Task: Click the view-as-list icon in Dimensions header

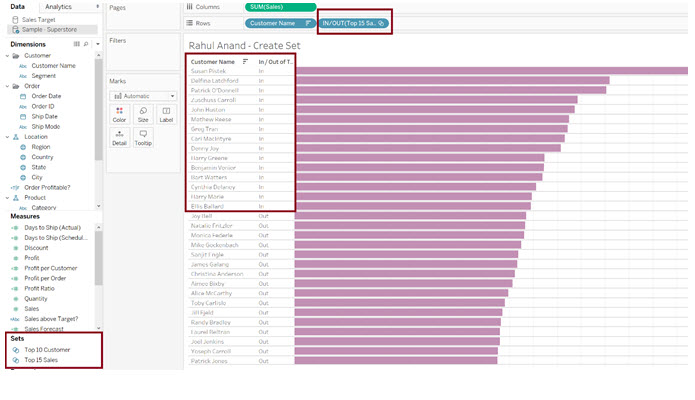Action: (77, 44)
